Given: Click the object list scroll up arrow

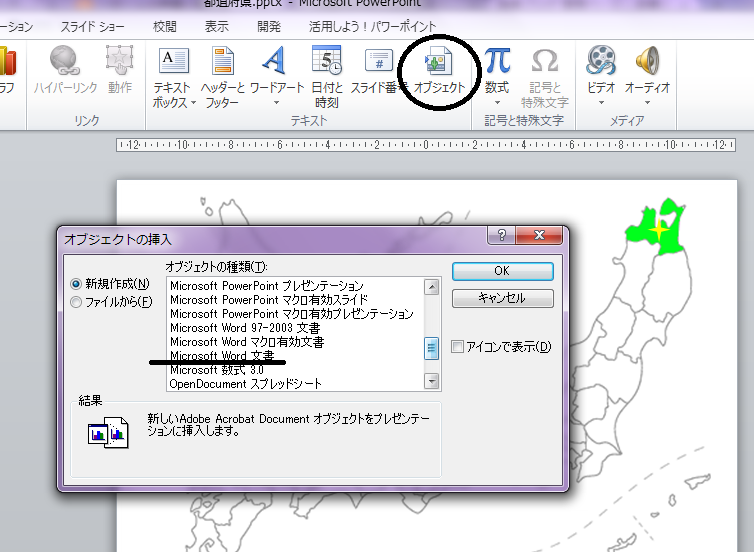Looking at the screenshot, I should 432,287.
